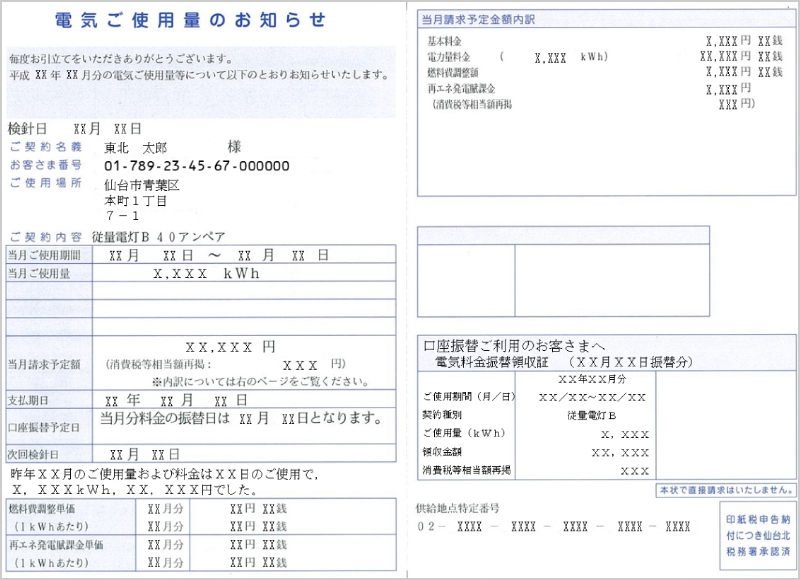
Task: Select the 電力量料金 line item
Action: click(449, 57)
